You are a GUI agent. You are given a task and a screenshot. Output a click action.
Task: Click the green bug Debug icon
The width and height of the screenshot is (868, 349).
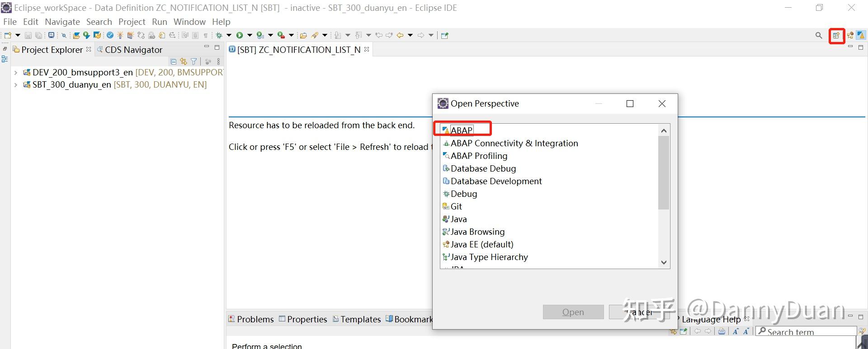click(x=219, y=35)
